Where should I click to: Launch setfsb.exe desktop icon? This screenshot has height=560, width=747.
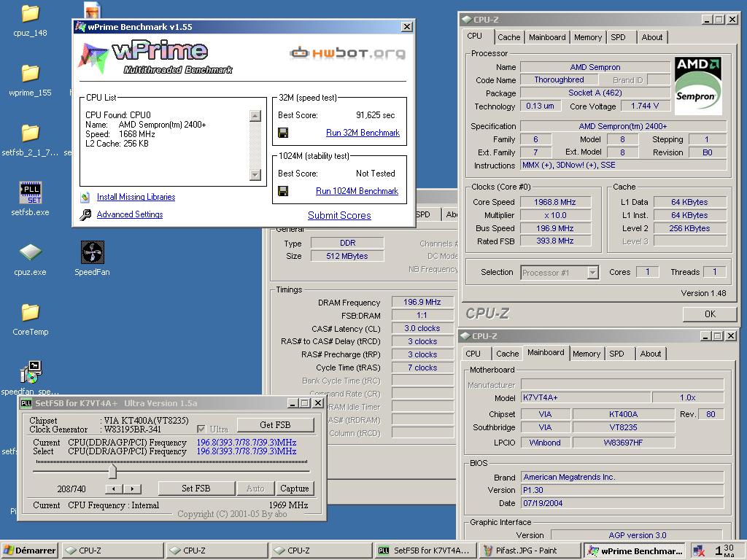(x=31, y=192)
